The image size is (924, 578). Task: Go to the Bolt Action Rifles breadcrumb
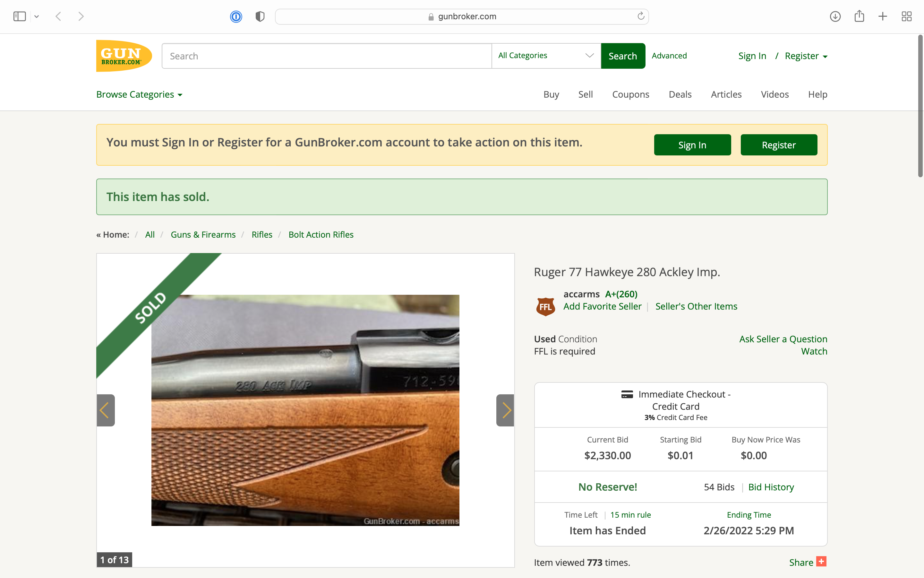[321, 234]
